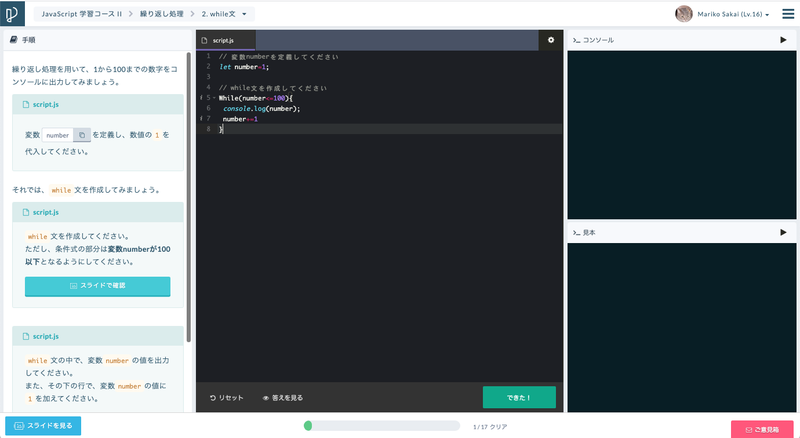Viewport: 800px width, 438px height.
Task: Click the lesson progress bar
Action: (x=382, y=426)
